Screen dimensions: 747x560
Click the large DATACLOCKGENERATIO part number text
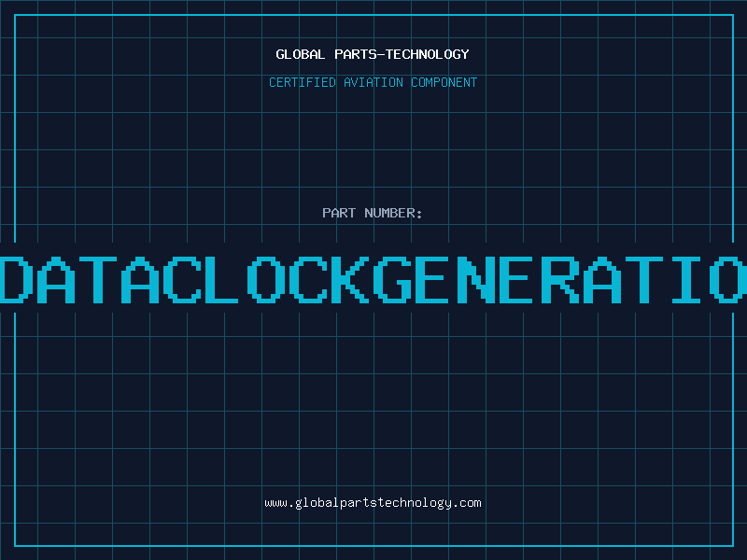(373, 279)
